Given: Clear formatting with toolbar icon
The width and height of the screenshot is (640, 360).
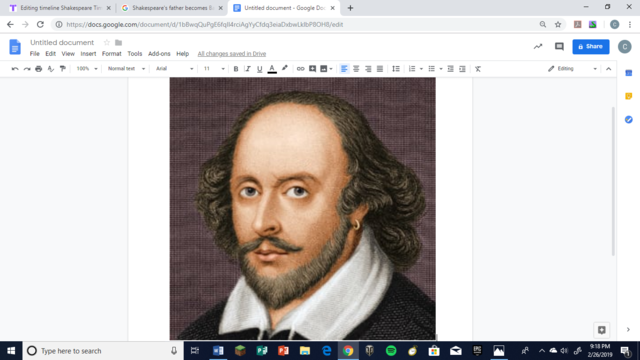Looking at the screenshot, I should [x=478, y=69].
